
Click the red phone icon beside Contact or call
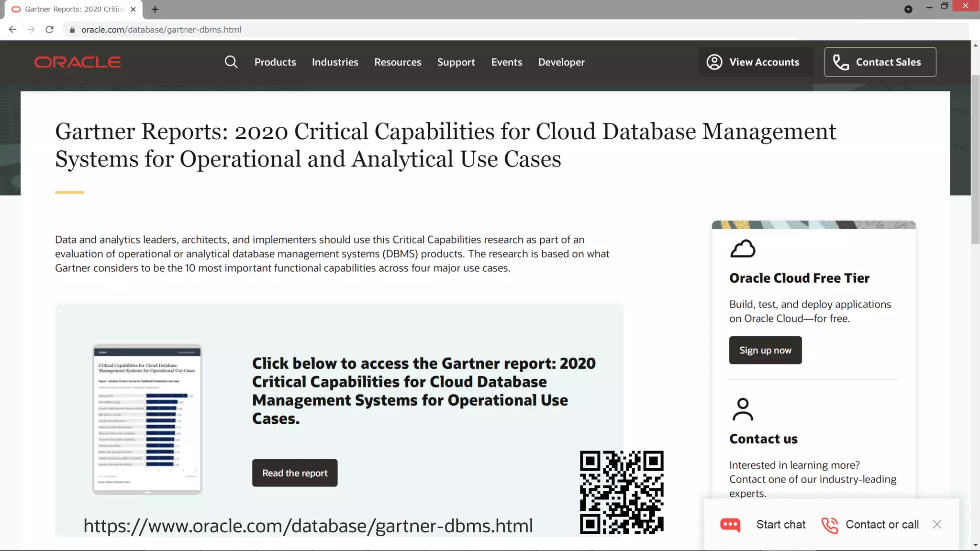point(830,525)
